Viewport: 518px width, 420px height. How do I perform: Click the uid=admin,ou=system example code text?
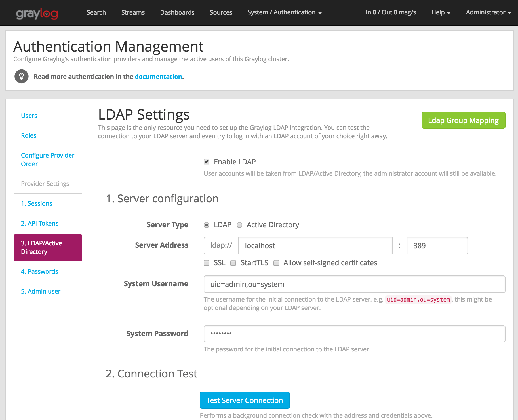[x=418, y=300]
